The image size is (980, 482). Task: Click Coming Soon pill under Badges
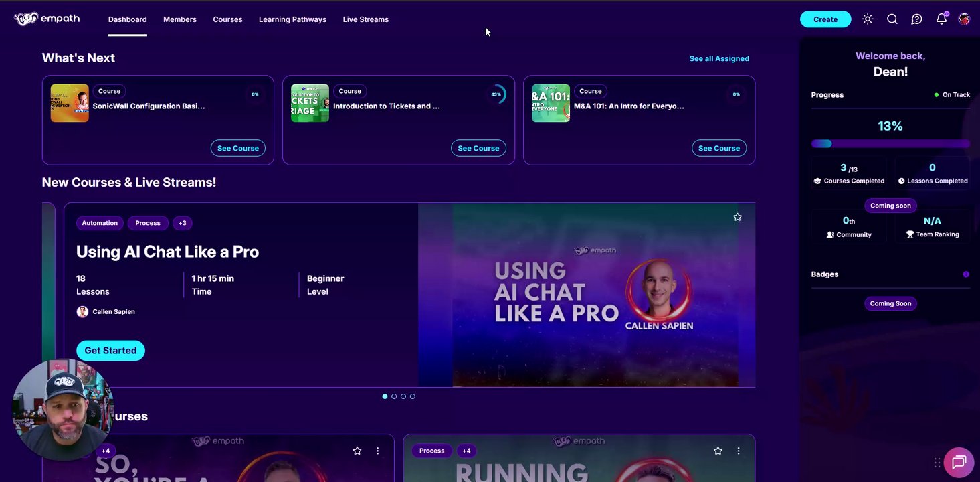pos(890,303)
